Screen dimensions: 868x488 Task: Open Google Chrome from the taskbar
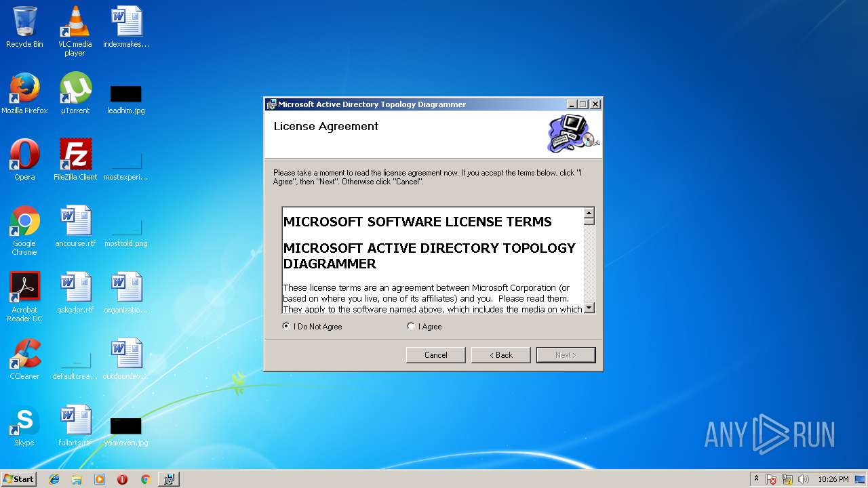point(145,479)
